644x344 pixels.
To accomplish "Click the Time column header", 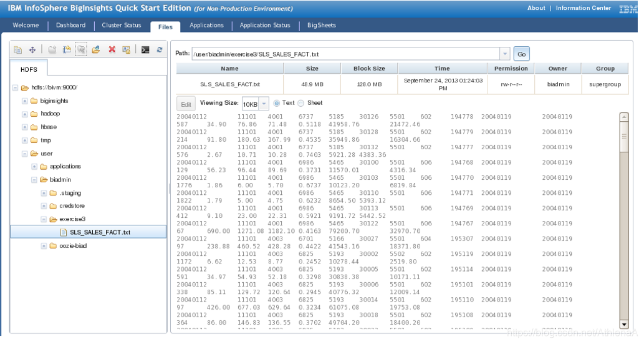I will pos(443,69).
